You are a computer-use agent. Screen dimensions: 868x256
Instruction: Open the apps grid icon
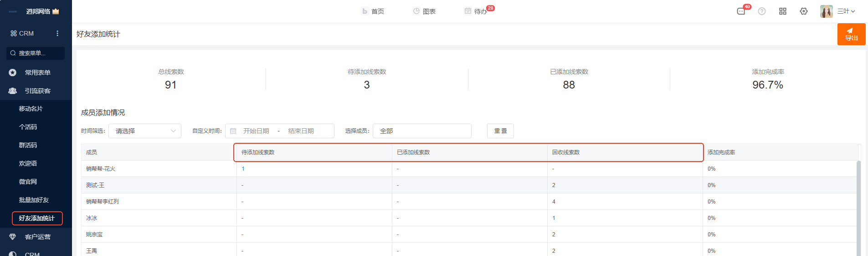pyautogui.click(x=782, y=11)
